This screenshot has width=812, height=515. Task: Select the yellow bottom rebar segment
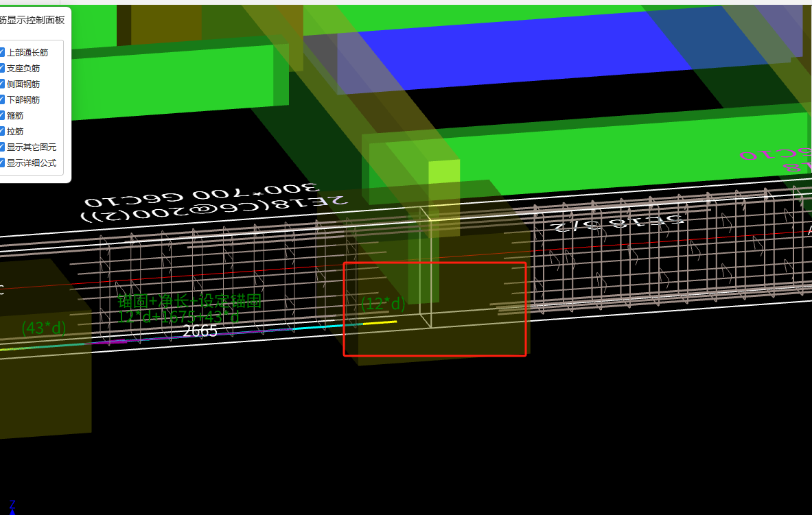tap(380, 322)
